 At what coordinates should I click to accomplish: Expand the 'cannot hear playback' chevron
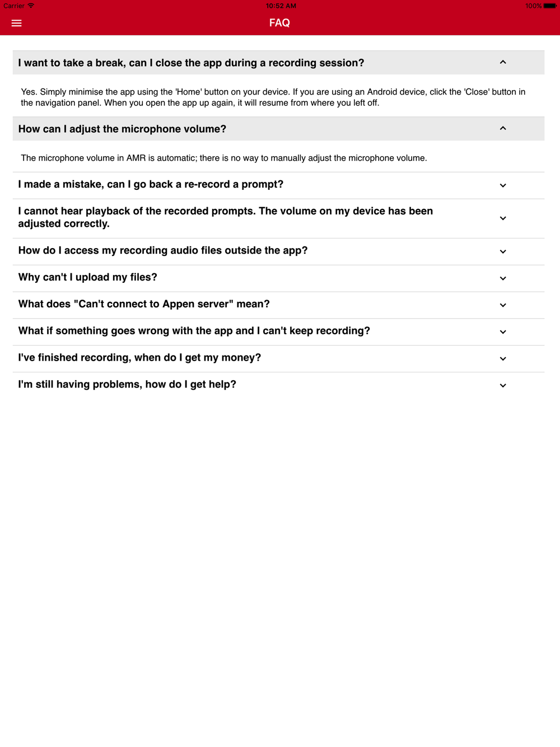[503, 218]
